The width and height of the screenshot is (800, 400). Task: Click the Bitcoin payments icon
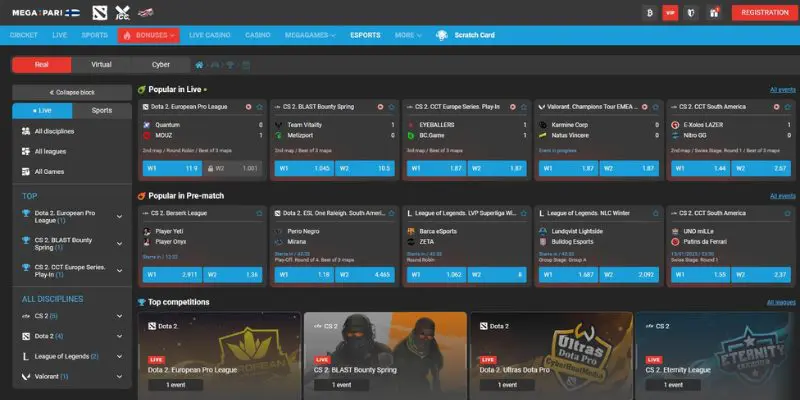pyautogui.click(x=649, y=13)
